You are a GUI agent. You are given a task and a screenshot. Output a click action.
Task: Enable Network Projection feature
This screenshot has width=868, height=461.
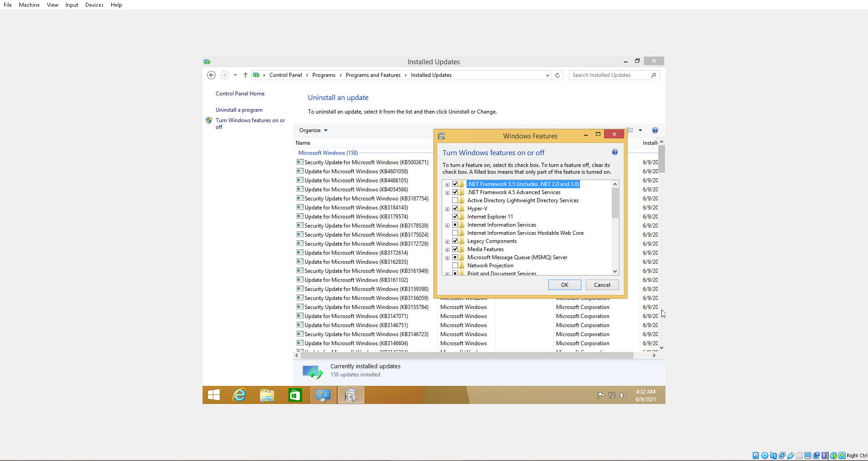click(x=455, y=266)
